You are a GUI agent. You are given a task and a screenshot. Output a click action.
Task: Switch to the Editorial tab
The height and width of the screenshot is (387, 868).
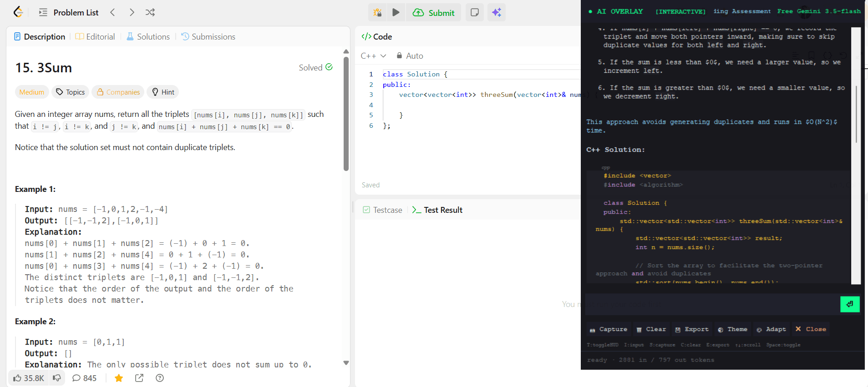[95, 36]
